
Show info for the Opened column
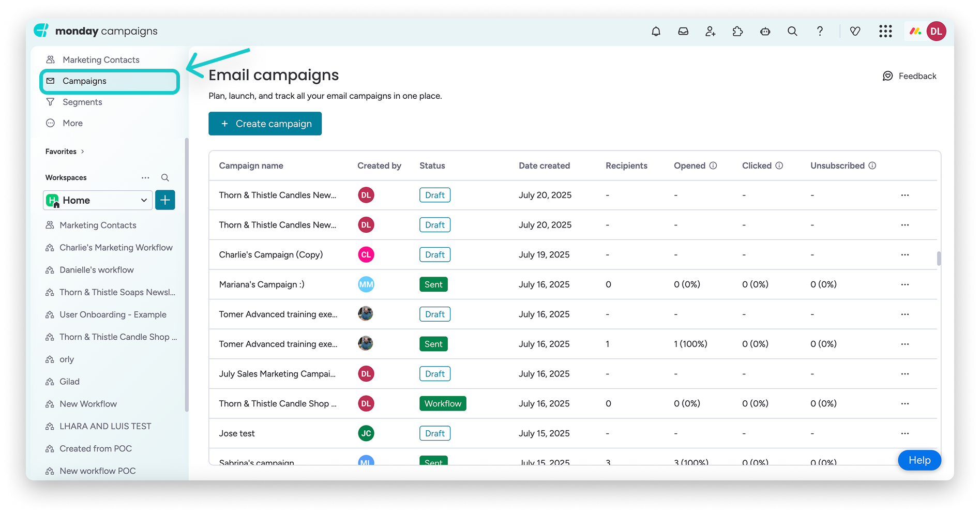713,165
